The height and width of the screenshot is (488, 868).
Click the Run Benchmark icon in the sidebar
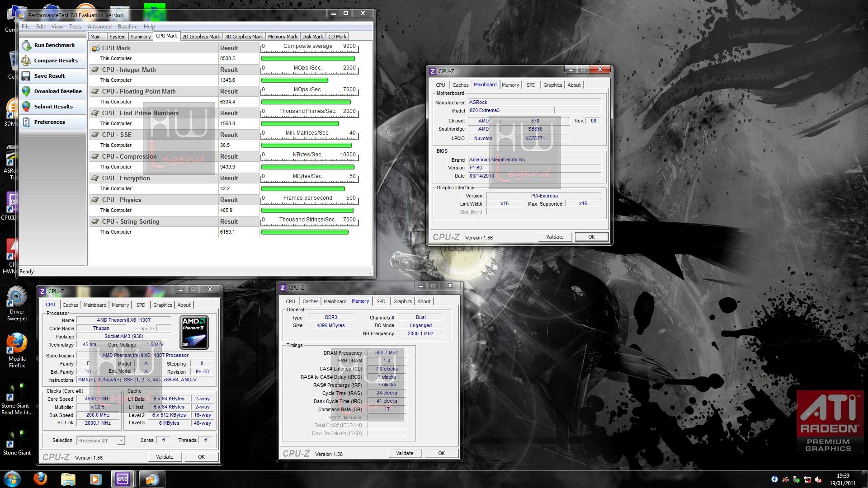(26, 45)
